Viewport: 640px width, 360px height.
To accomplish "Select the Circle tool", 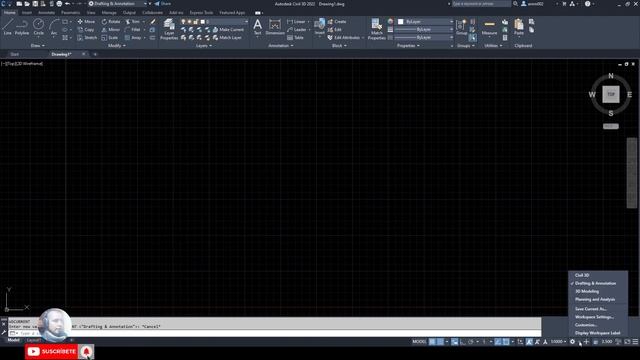I will tap(38, 27).
